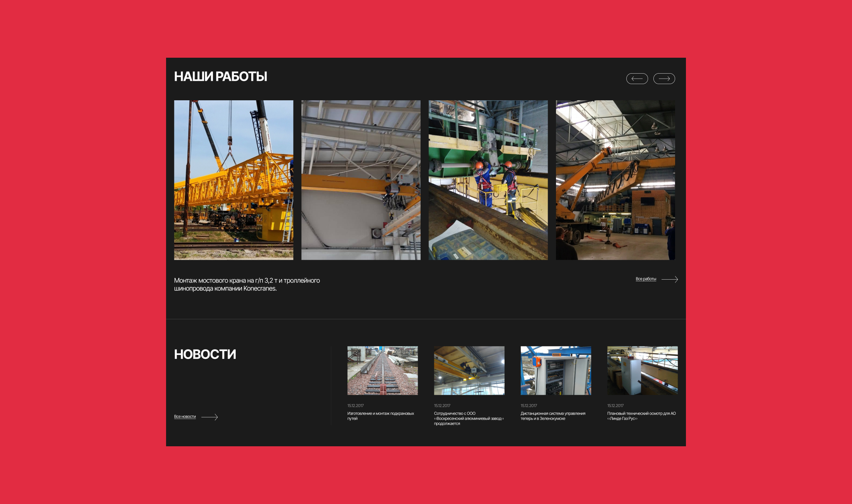Open the 'Все работы' link
This screenshot has width=852, height=504.
[645, 279]
